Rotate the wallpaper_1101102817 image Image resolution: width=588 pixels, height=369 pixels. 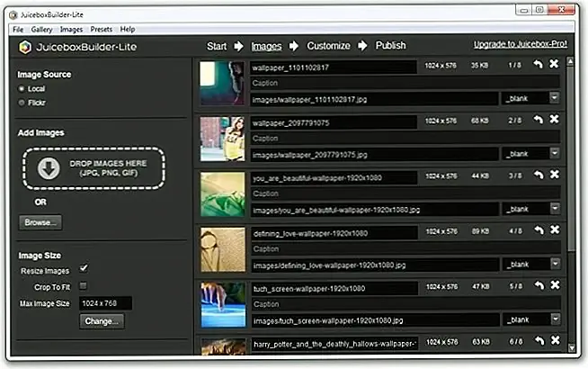[538, 66]
